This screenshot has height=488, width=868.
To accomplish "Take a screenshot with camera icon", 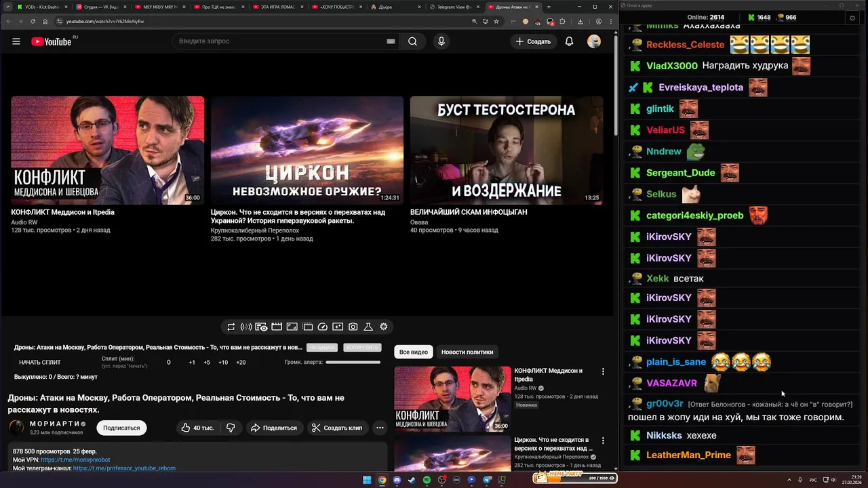I will pyautogui.click(x=353, y=327).
